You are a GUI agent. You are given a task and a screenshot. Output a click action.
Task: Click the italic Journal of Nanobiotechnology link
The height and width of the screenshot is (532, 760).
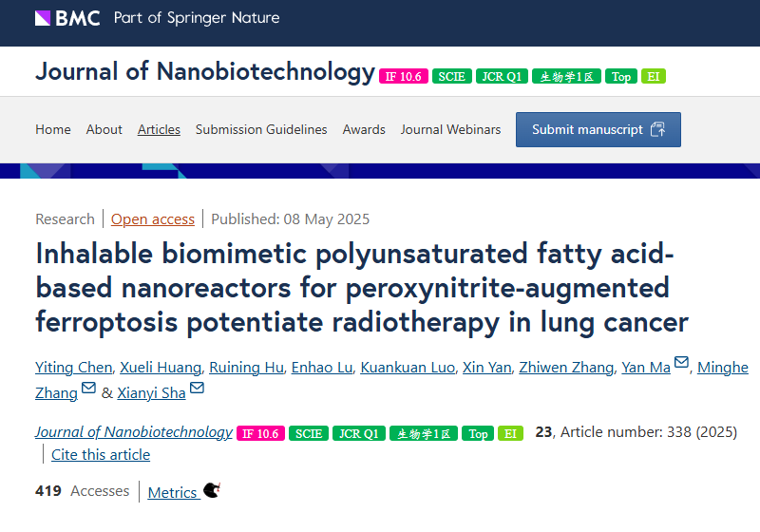pyautogui.click(x=134, y=432)
